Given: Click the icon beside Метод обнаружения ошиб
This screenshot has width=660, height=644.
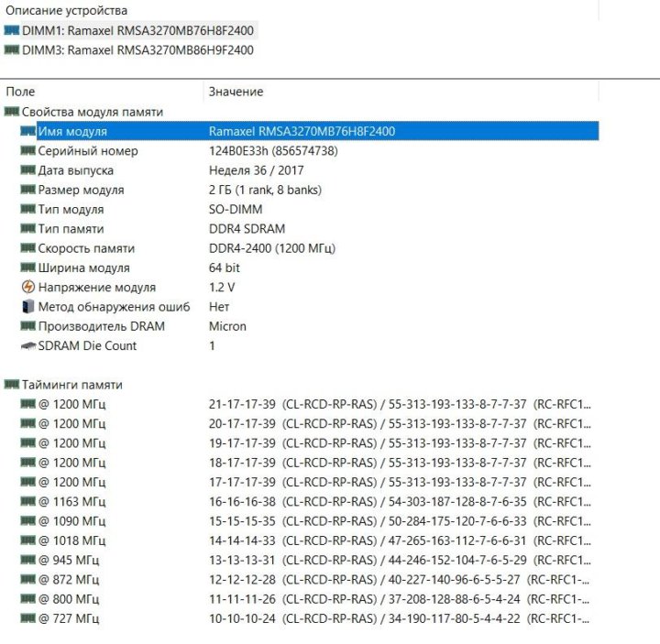Looking at the screenshot, I should point(28,306).
